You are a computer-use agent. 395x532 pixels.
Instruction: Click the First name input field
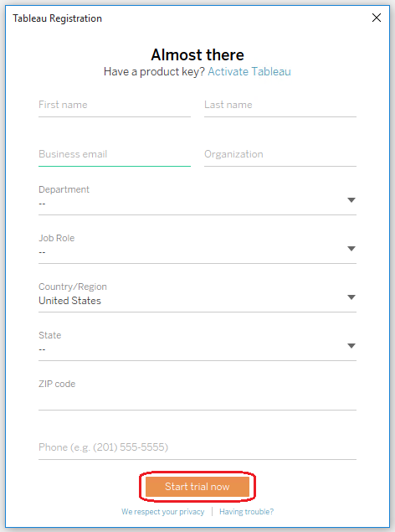click(115, 106)
